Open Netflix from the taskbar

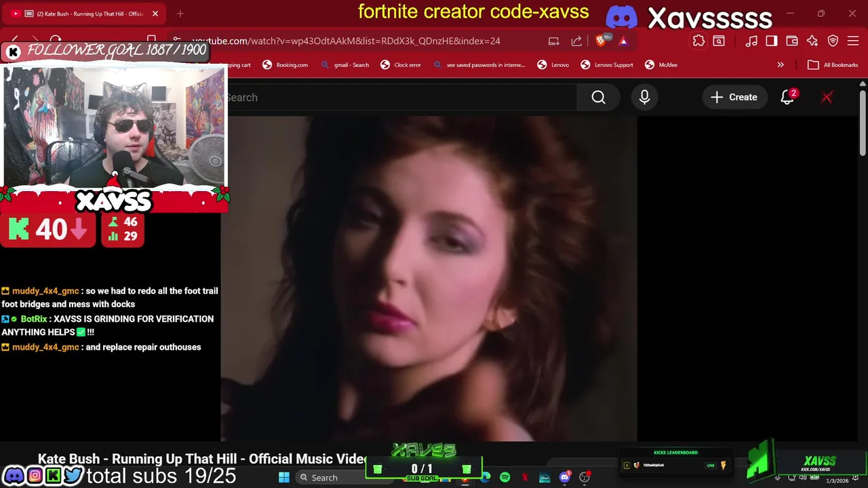(x=524, y=478)
